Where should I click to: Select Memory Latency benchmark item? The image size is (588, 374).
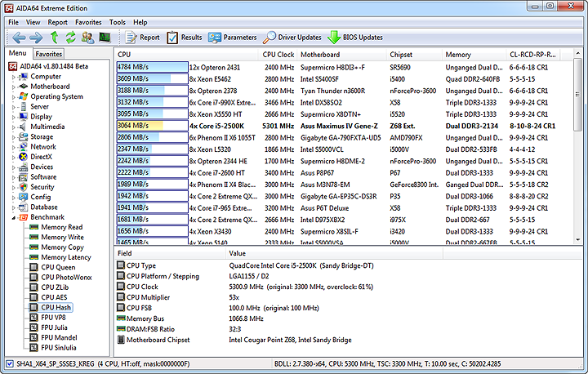pyautogui.click(x=66, y=257)
